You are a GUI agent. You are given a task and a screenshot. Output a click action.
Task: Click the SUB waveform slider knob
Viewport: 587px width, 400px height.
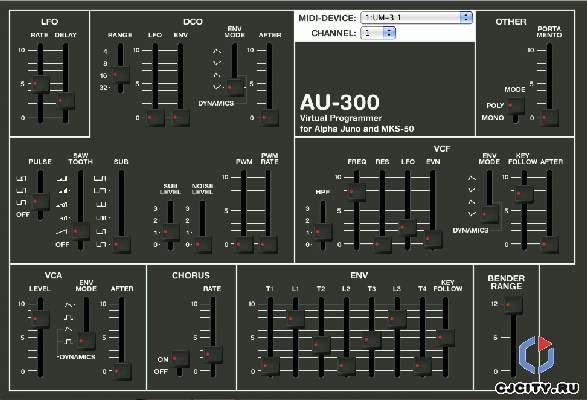(121, 245)
